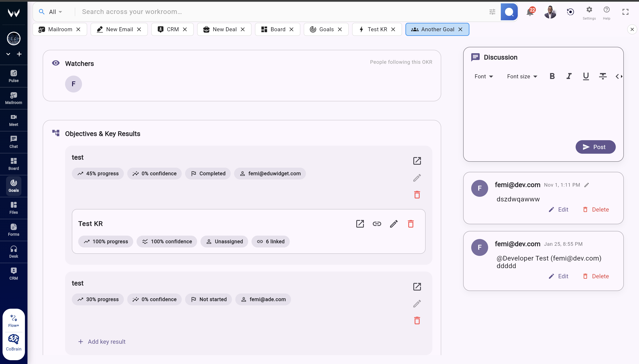Toggle bold in the Discussion editor
639x364 pixels.
552,76
